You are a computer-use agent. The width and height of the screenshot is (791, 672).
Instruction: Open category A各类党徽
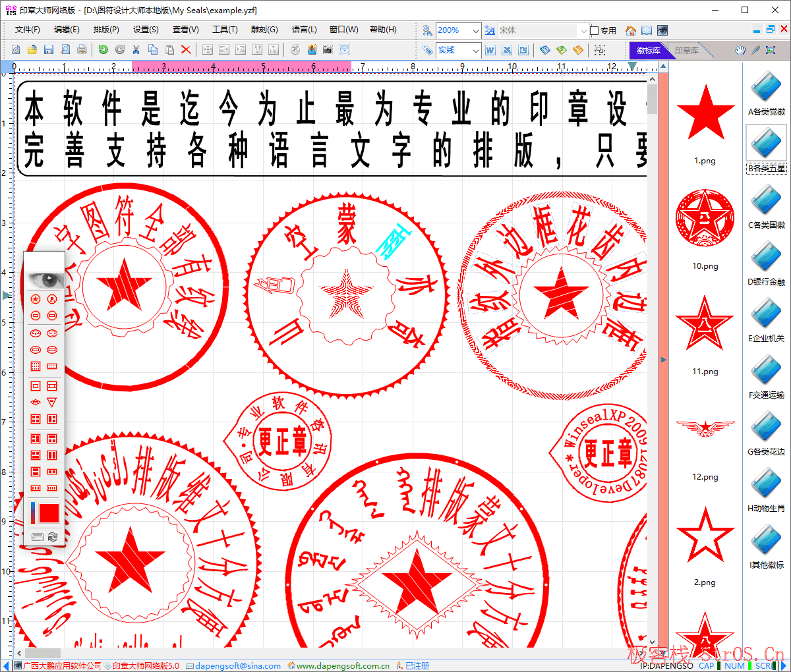(x=767, y=94)
